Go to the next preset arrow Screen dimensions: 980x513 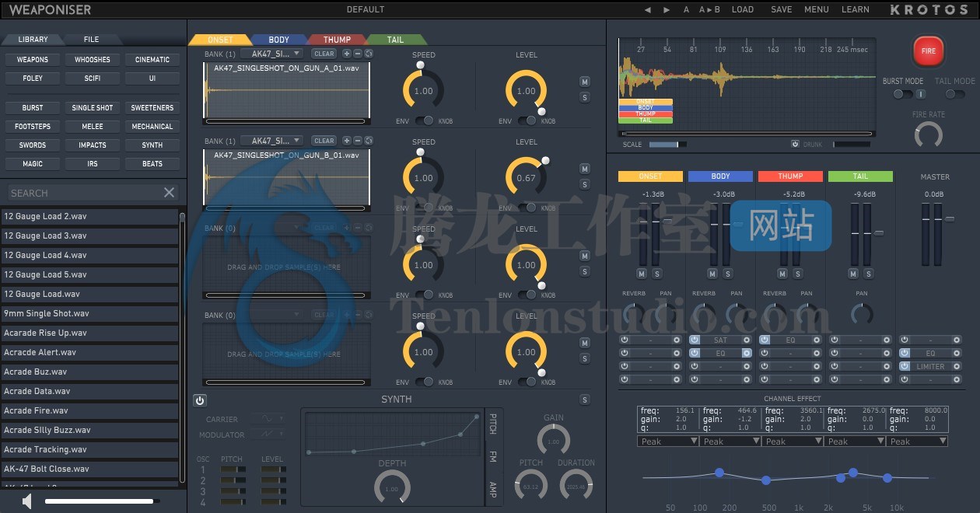(x=667, y=10)
